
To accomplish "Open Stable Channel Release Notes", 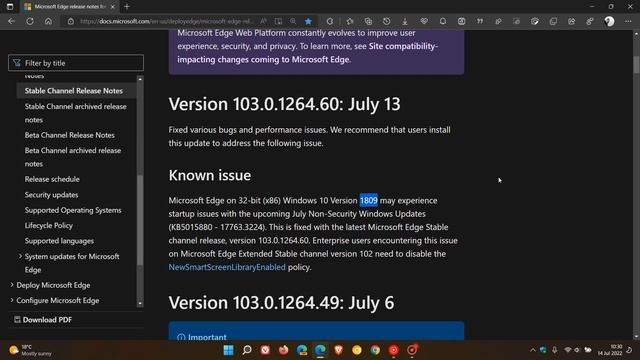I will [73, 91].
